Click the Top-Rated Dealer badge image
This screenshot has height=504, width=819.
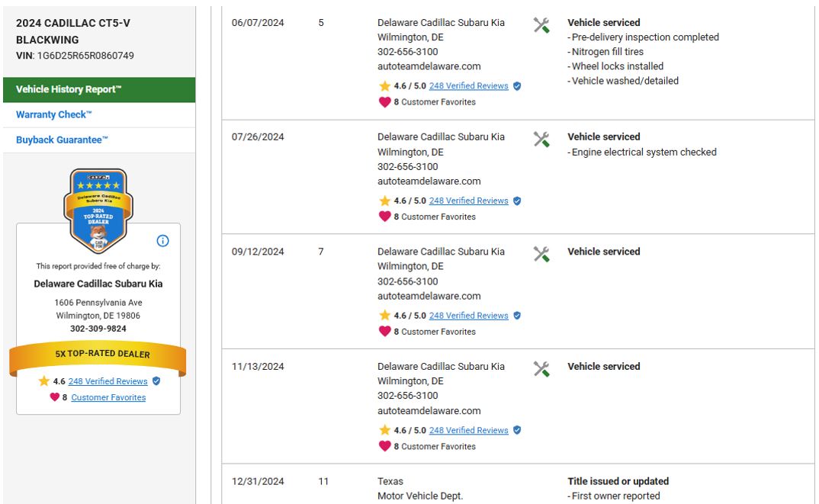tap(98, 211)
